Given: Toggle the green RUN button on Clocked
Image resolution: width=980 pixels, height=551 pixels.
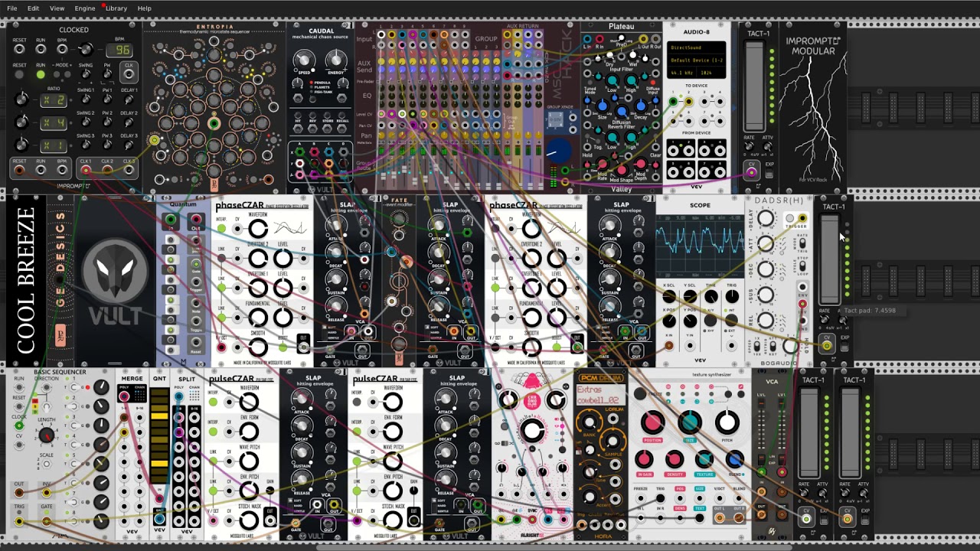Looking at the screenshot, I should point(41,74).
